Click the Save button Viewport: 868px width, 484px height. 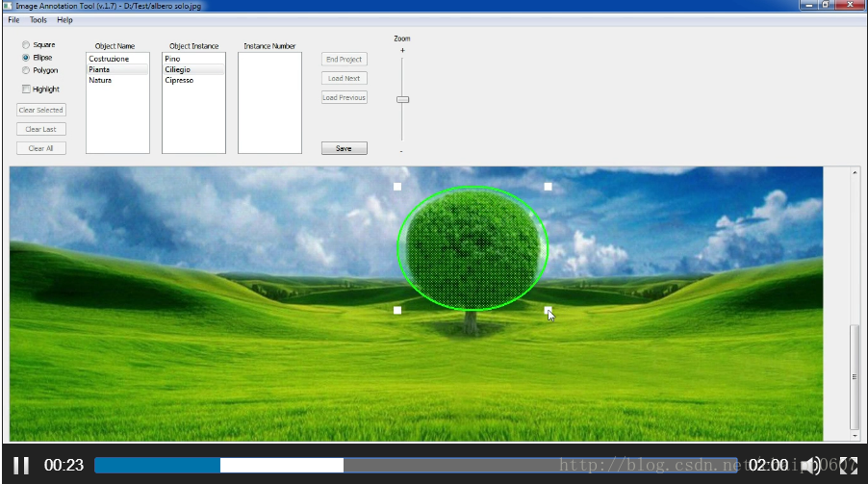coord(344,148)
